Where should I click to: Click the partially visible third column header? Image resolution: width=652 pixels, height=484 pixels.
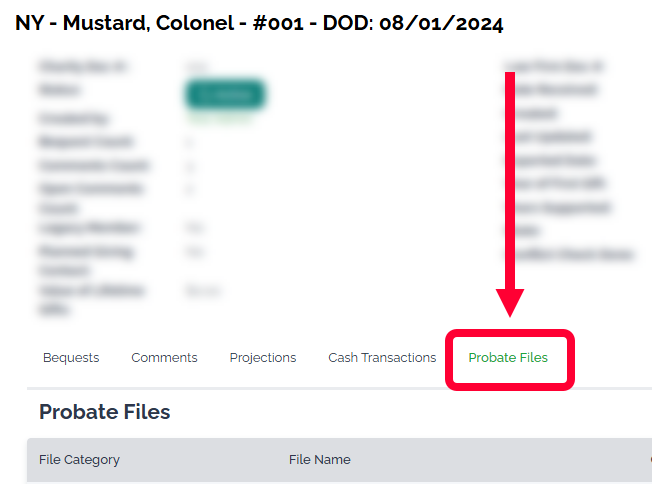click(x=649, y=460)
